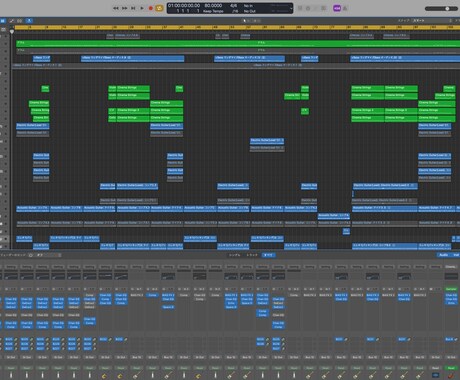
Task: Toggle the Metronome click button
Action: 345,8
